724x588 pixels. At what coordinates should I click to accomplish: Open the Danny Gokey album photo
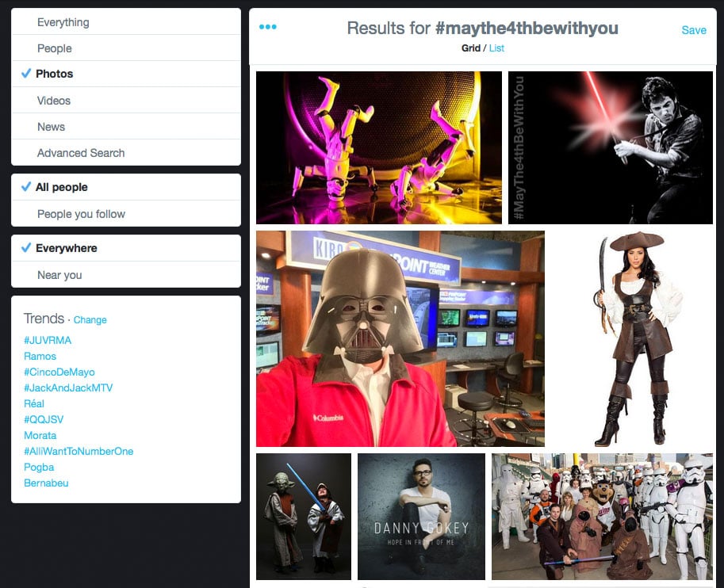[x=421, y=517]
